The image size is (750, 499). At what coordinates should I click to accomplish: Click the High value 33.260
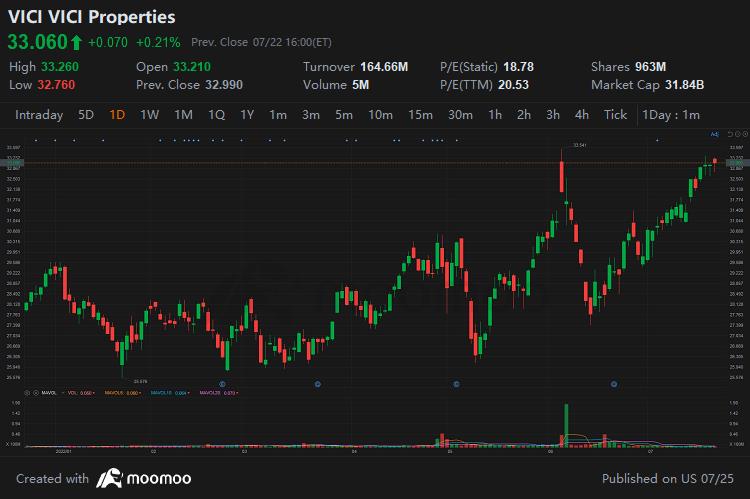[x=60, y=67]
